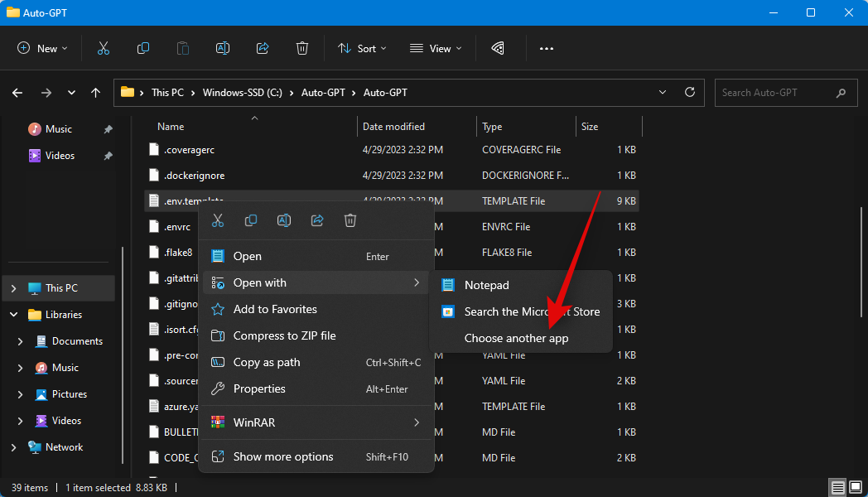Select pinned Music in the quick access sidebar
The image size is (868, 497).
point(59,129)
